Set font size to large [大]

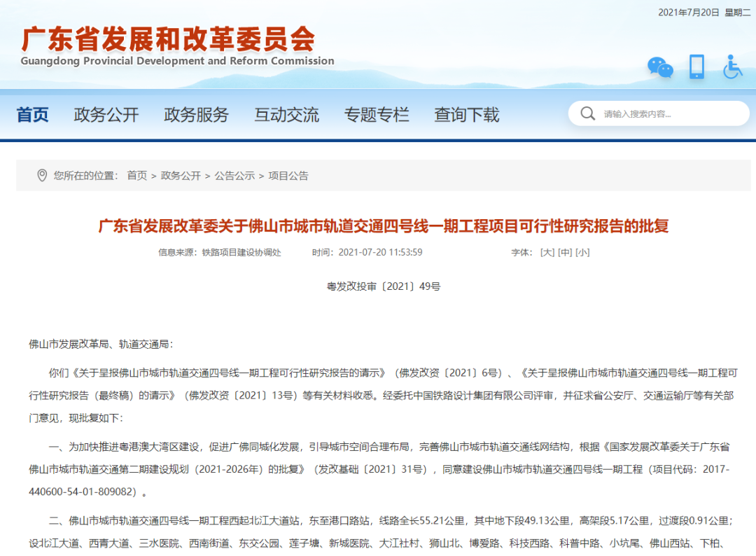coord(547,252)
